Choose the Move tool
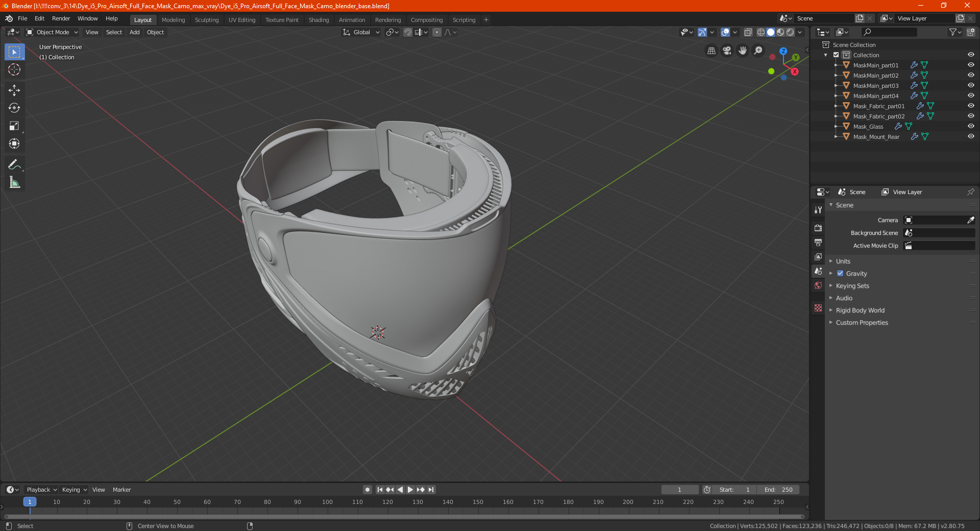This screenshot has height=531, width=980. (x=14, y=90)
